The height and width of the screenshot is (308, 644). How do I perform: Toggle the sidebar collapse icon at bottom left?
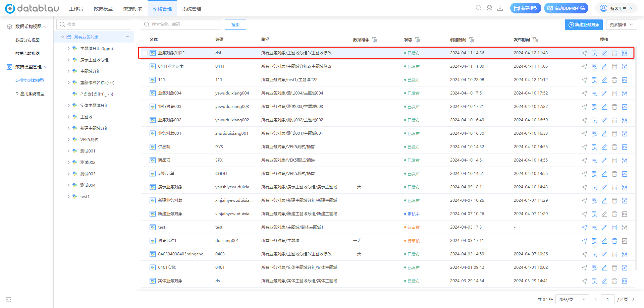[8, 299]
